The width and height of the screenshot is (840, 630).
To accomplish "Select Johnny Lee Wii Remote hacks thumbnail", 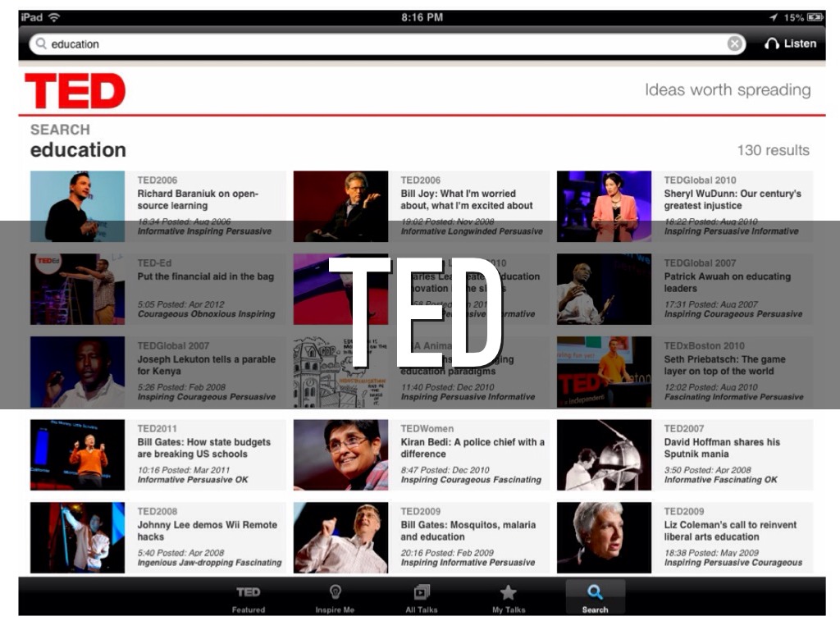I will tap(77, 537).
